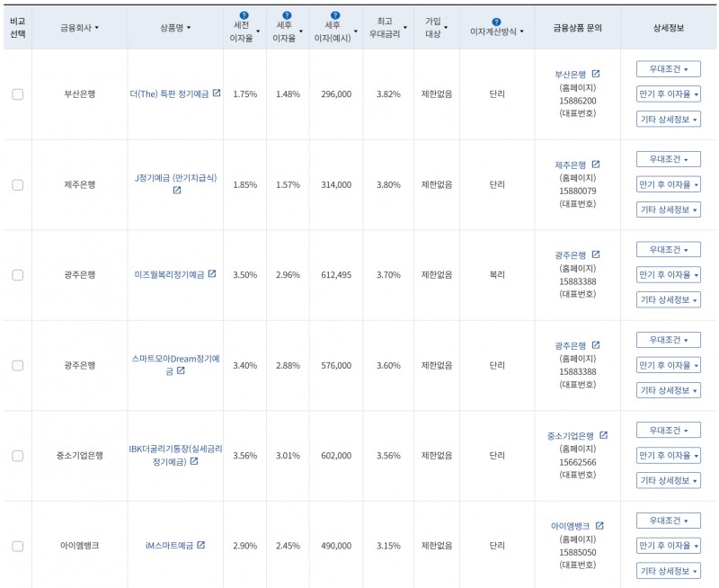The width and height of the screenshot is (719, 588).
Task: Check compare box for 제주은행 row
Action: 17,185
